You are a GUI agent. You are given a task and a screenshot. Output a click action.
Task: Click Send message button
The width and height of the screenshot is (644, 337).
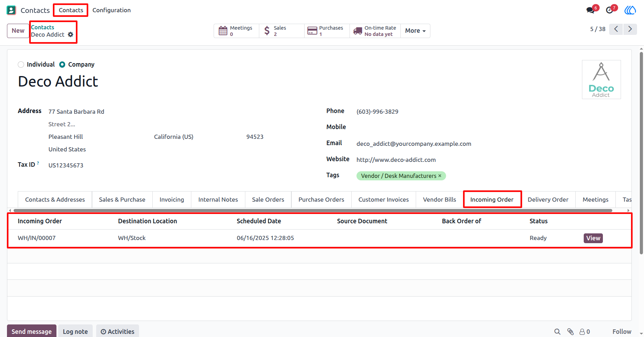31,331
